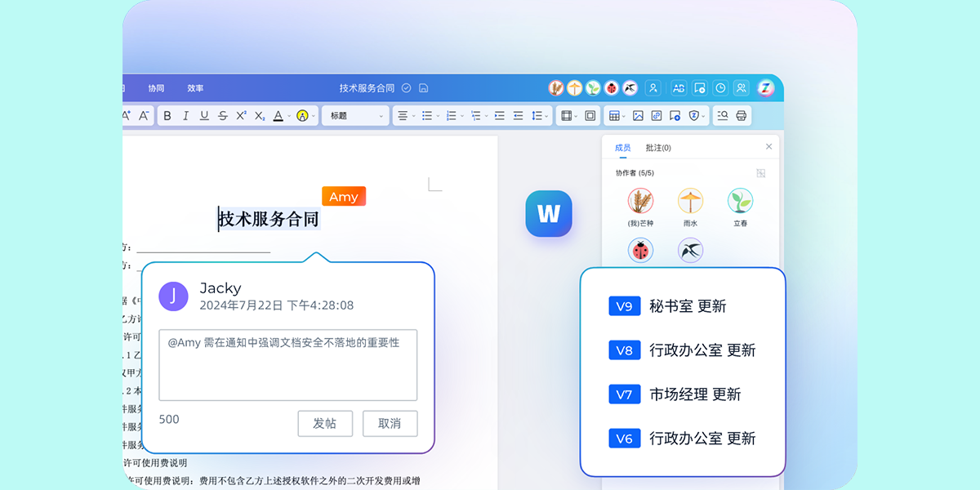980x490 pixels.
Task: Insert a picture using the image icon
Action: coord(638,116)
